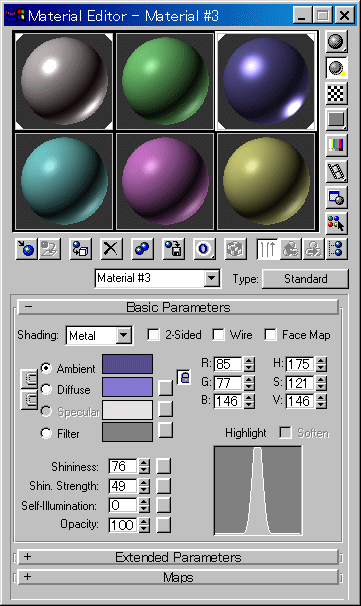Click the Specular map button
Screen dimensions: 361x606
[165, 409]
